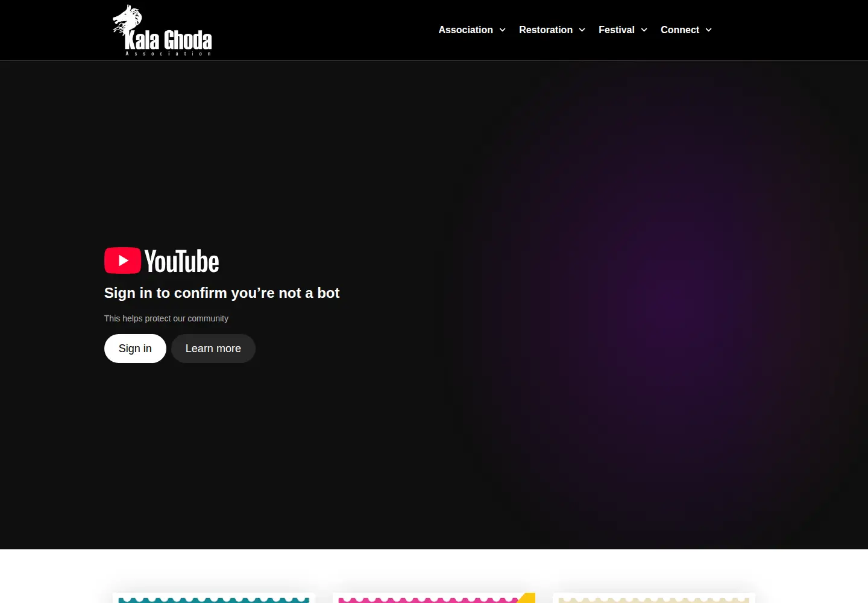868x603 pixels.
Task: Expand the Connect dropdown chevron
Action: coord(708,30)
